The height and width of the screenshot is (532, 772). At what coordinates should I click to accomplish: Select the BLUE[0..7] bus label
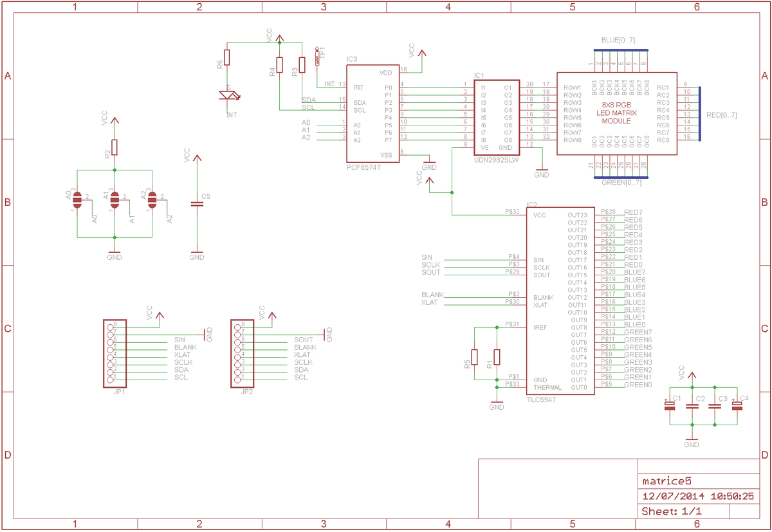[x=618, y=41]
